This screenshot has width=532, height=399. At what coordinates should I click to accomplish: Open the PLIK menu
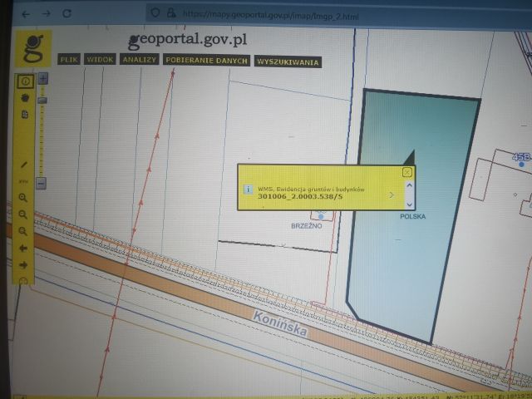point(69,59)
